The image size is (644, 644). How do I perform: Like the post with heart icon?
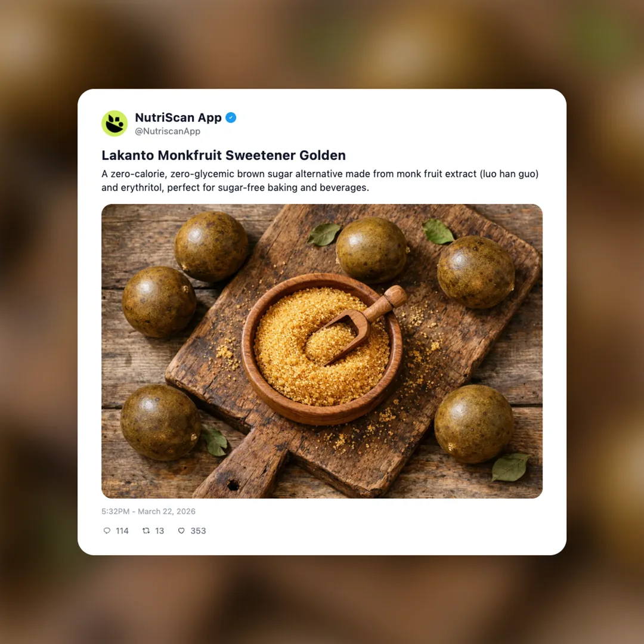pyautogui.click(x=181, y=531)
